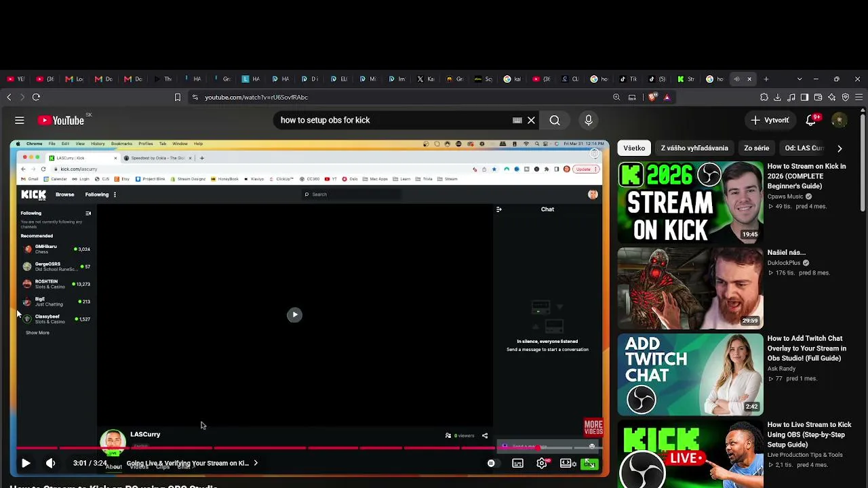
Task: Open the tab search dropdown arrow
Action: [x=800, y=79]
